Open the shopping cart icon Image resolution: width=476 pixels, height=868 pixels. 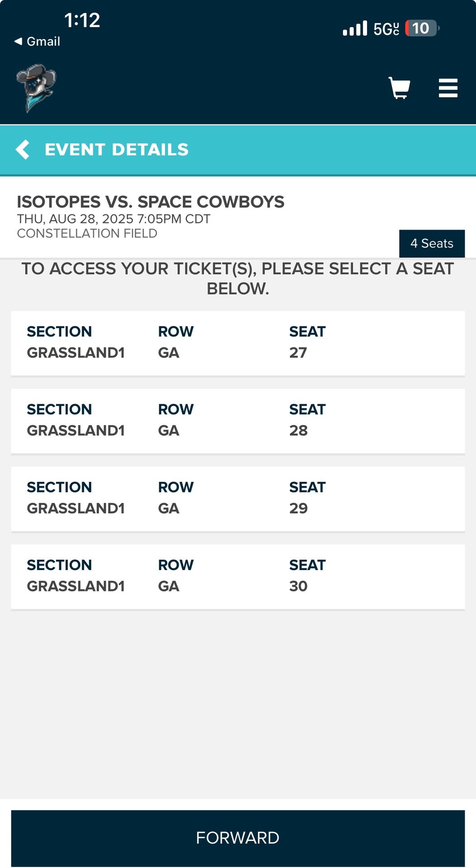[x=399, y=88]
